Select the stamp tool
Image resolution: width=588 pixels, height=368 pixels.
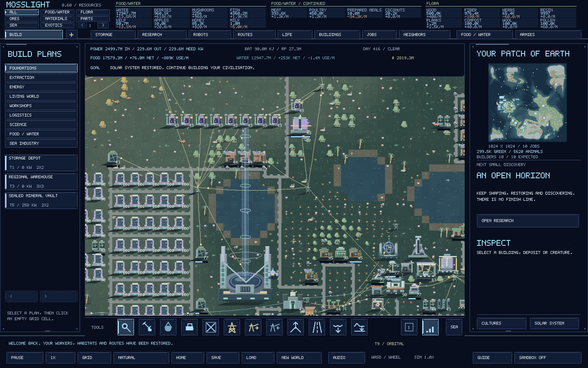pyautogui.click(x=189, y=327)
